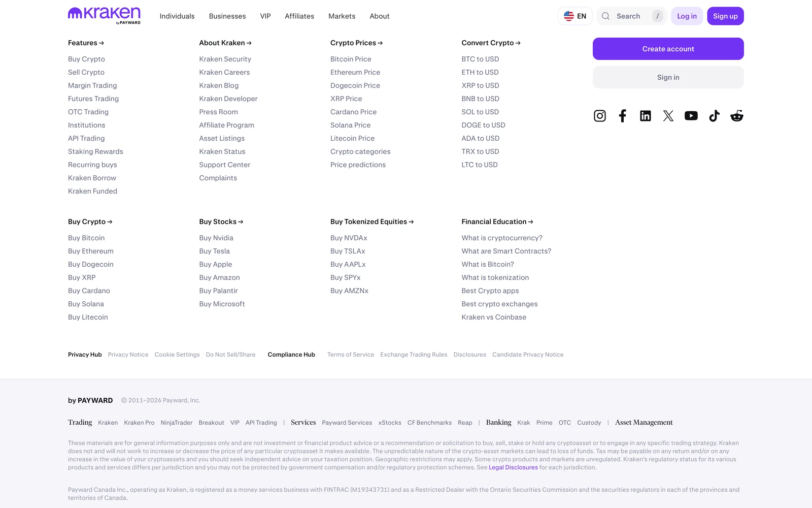This screenshot has width=812, height=508.
Task: Click Buy TSLAx link
Action: click(x=348, y=251)
